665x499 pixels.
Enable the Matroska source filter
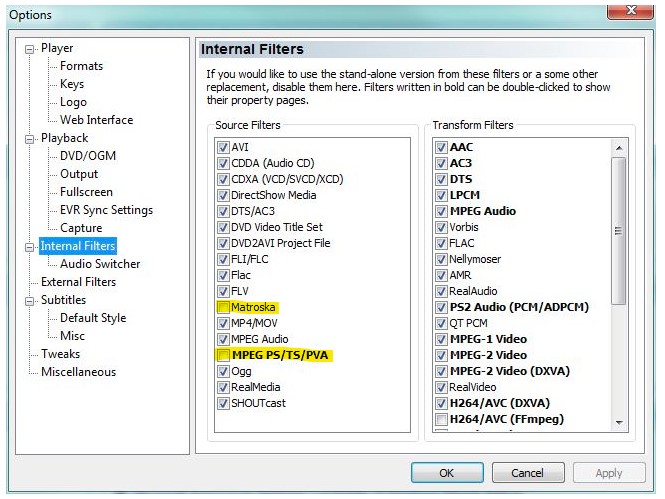click(x=223, y=307)
